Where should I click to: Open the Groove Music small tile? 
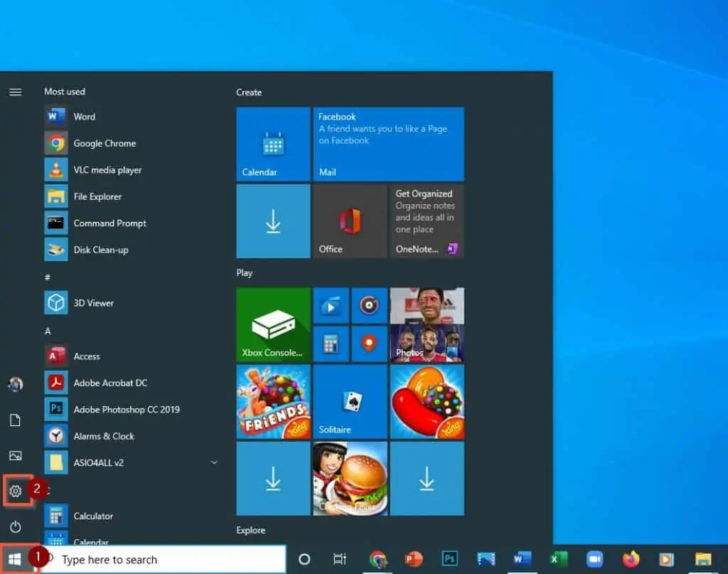coord(369,305)
